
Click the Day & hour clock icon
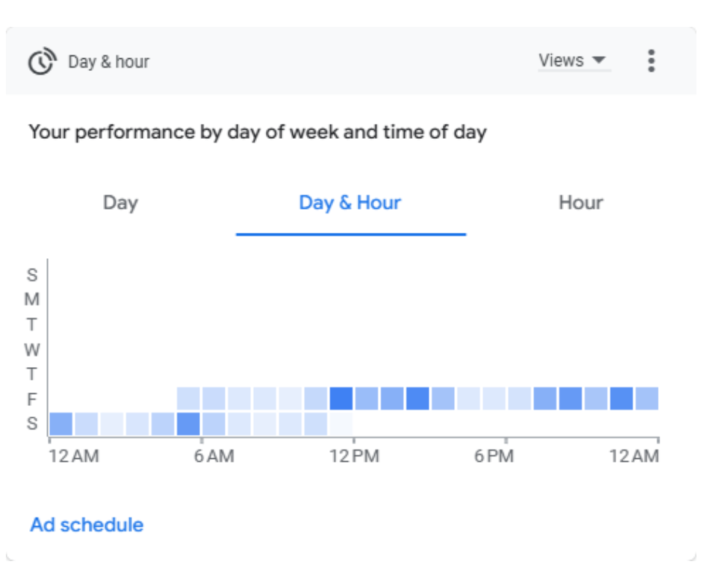coord(42,61)
